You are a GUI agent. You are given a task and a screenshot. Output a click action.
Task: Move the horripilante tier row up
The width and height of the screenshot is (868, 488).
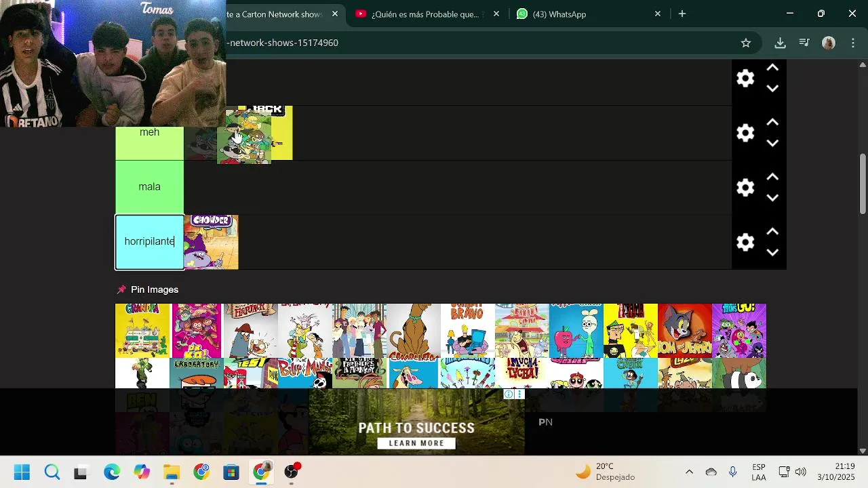click(x=772, y=232)
